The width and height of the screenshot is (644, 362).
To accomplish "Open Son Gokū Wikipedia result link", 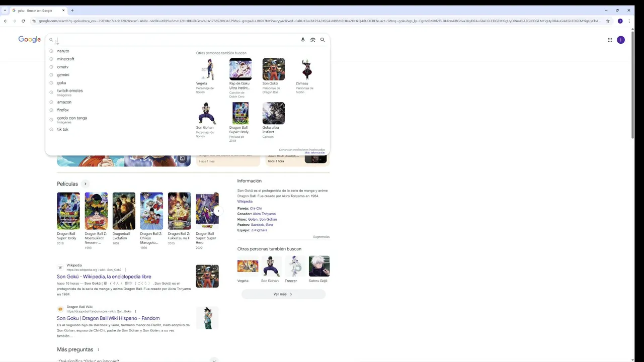I will (104, 277).
